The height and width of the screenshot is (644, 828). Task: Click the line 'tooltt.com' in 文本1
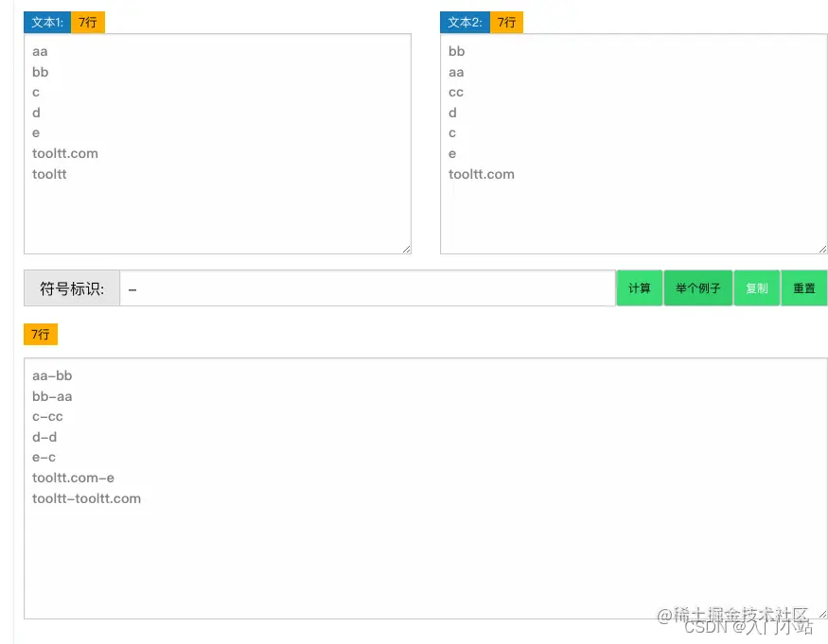(x=65, y=153)
